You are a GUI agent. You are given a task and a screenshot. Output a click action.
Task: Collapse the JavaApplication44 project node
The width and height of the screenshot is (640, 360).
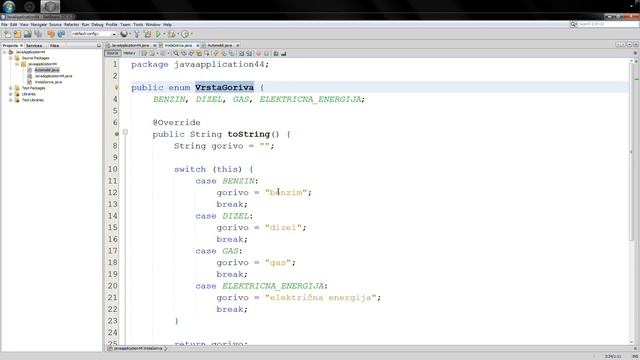pos(4,52)
